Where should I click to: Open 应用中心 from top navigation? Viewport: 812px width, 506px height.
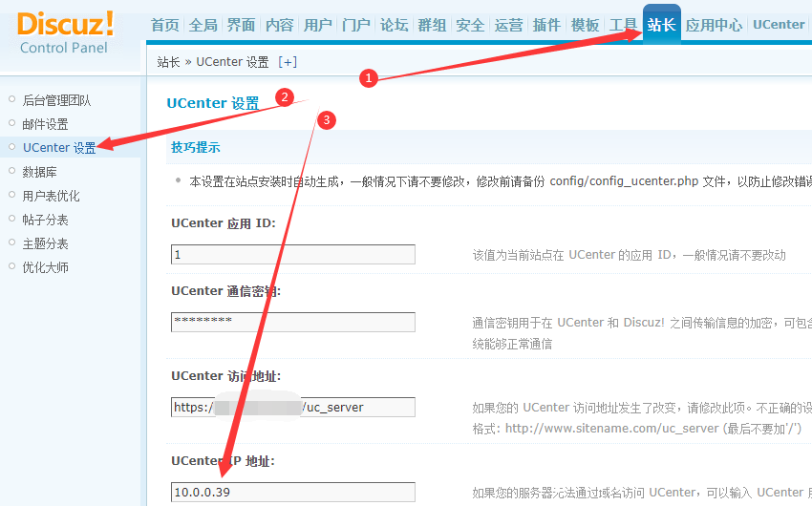coord(714,26)
